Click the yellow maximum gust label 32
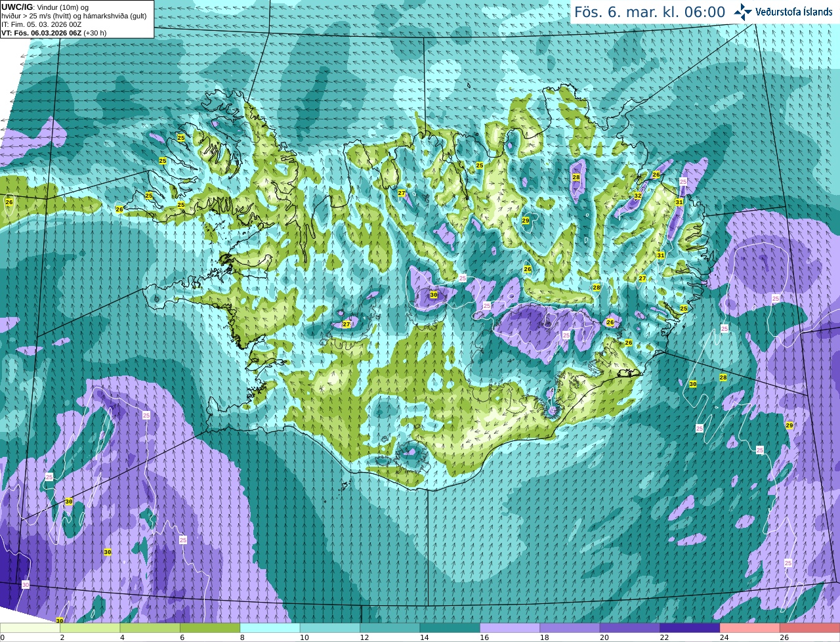This screenshot has width=840, height=642. pyautogui.click(x=637, y=196)
